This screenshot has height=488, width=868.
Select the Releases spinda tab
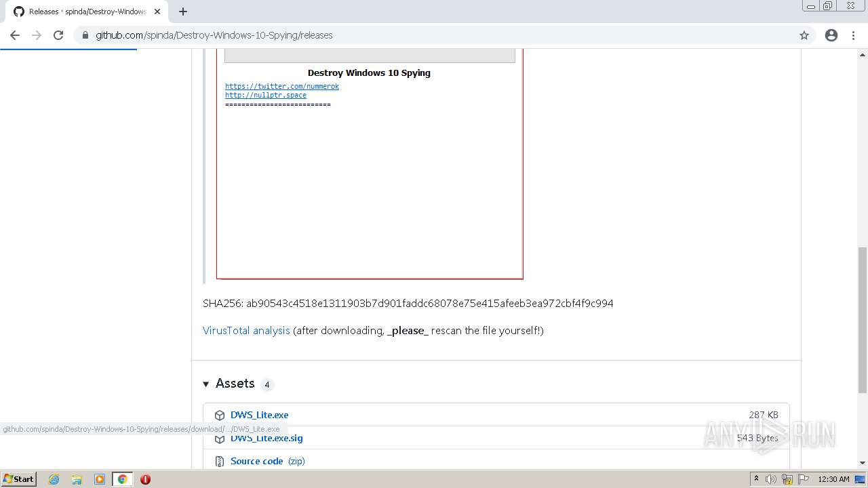point(87,12)
